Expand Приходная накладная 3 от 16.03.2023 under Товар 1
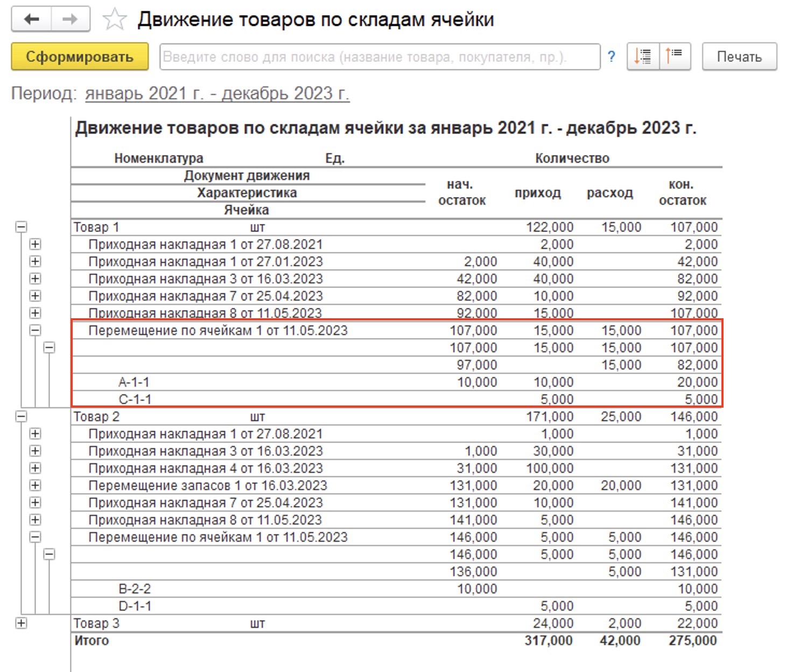The width and height of the screenshot is (786, 672). click(35, 279)
